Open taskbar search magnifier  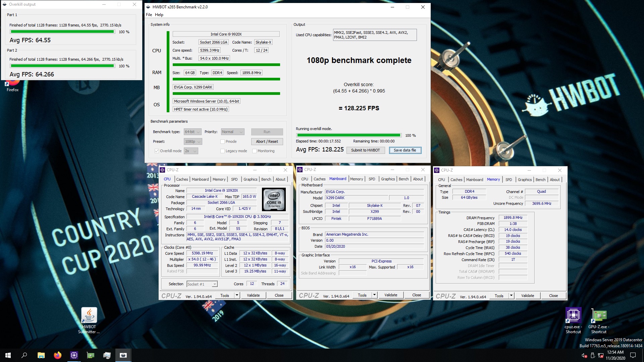(x=24, y=355)
